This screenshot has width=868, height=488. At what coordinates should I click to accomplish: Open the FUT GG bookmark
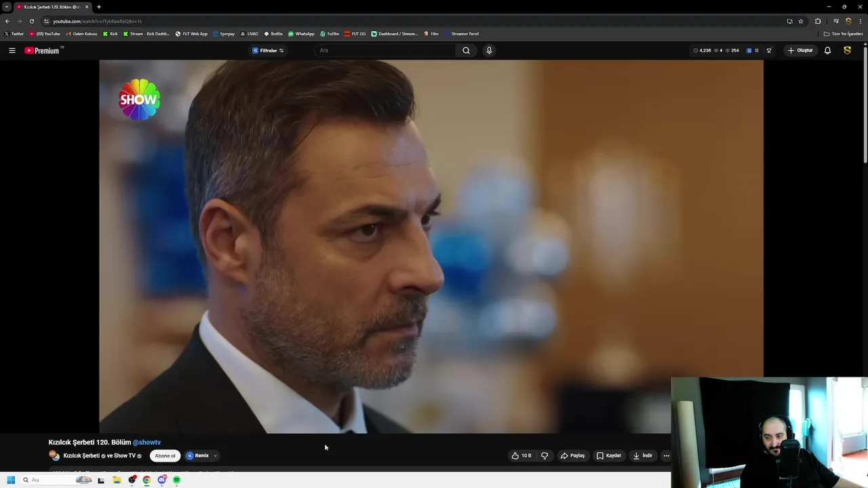click(x=355, y=33)
